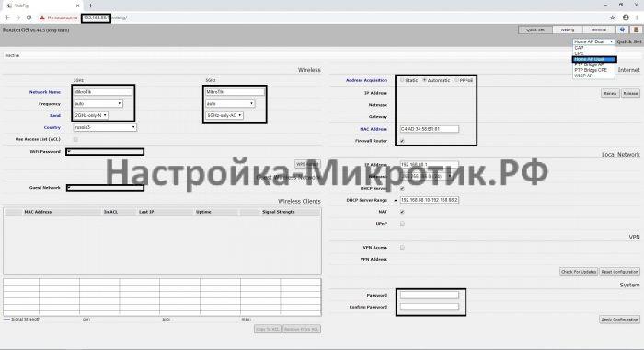
Task: Open the 2GHz Band dropdown
Action: point(91,115)
